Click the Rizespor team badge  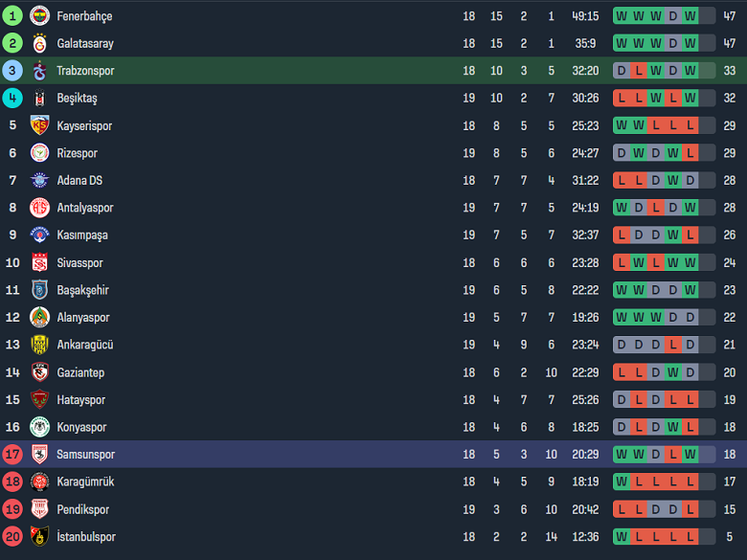39,153
